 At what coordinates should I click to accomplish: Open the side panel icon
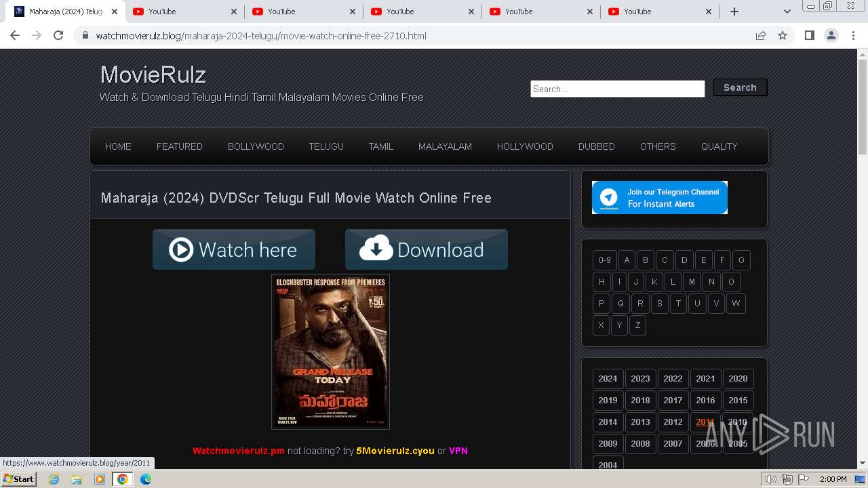coord(809,35)
